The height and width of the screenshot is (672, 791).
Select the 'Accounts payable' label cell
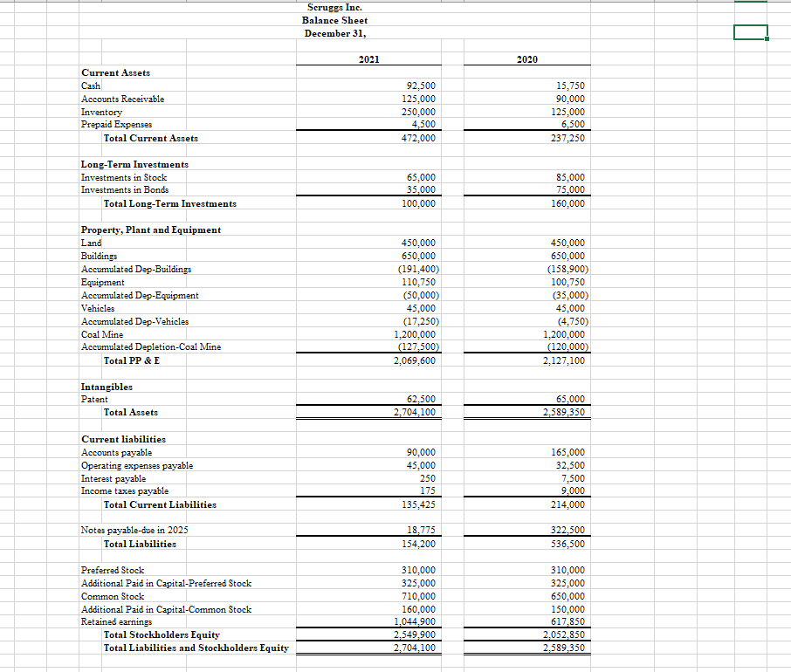(113, 452)
